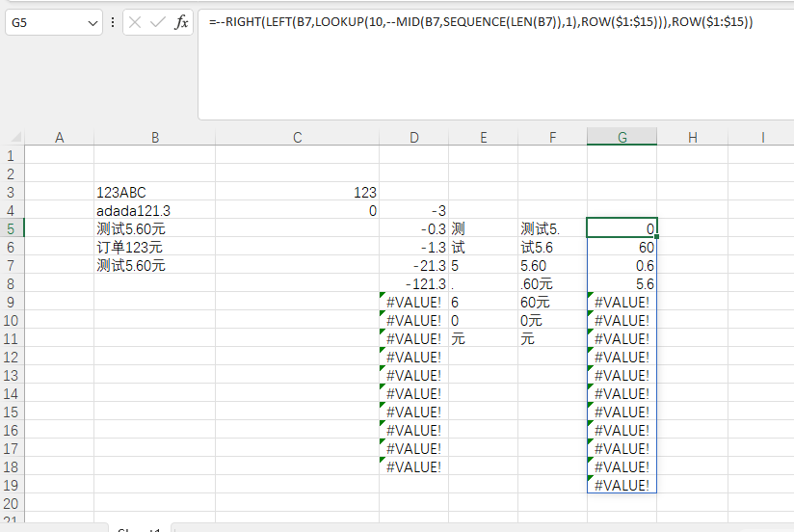The width and height of the screenshot is (794, 532).
Task: Click the three-dot handle beside the Name Box
Action: pyautogui.click(x=113, y=22)
